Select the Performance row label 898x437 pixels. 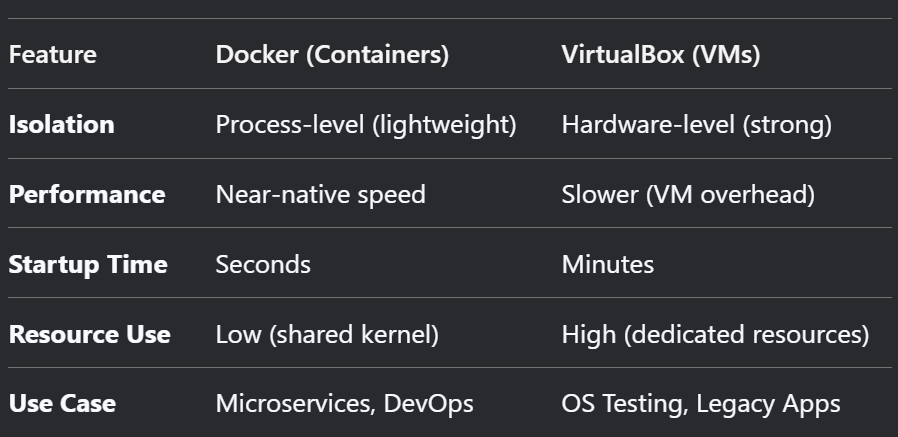pyautogui.click(x=87, y=195)
